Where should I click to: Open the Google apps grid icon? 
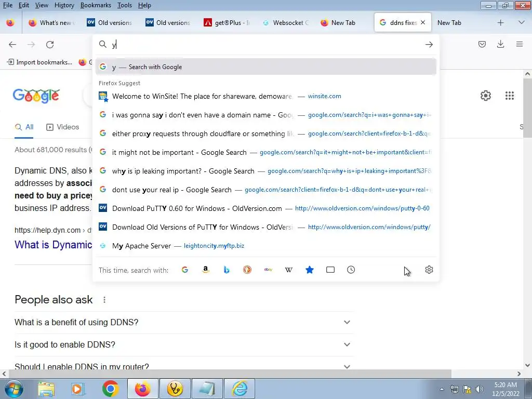pos(509,96)
